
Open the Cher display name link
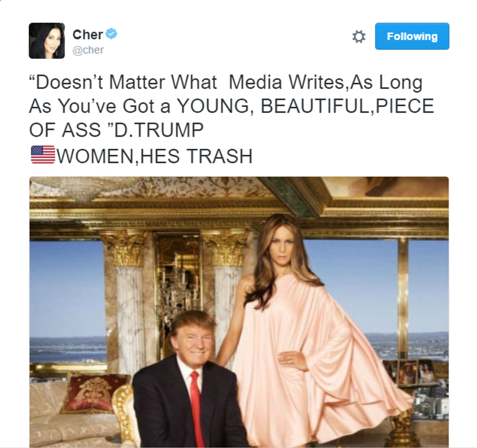point(88,35)
